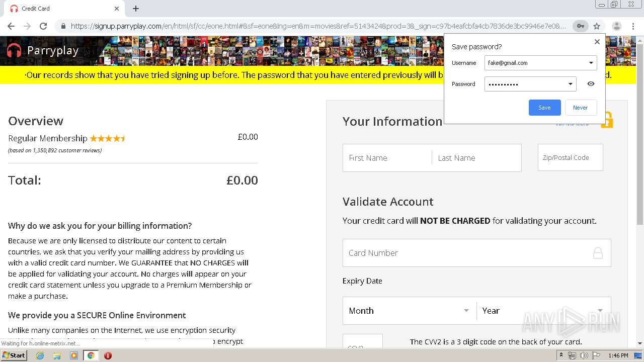The height and width of the screenshot is (362, 644).
Task: Open Internet Explorer from the taskbar
Action: coord(40,355)
